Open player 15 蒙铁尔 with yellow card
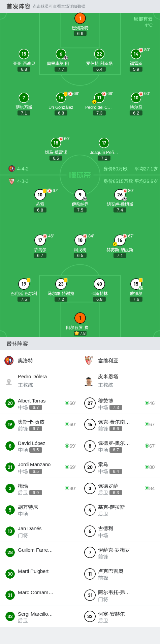This screenshot has height=644, width=160. click(136, 284)
